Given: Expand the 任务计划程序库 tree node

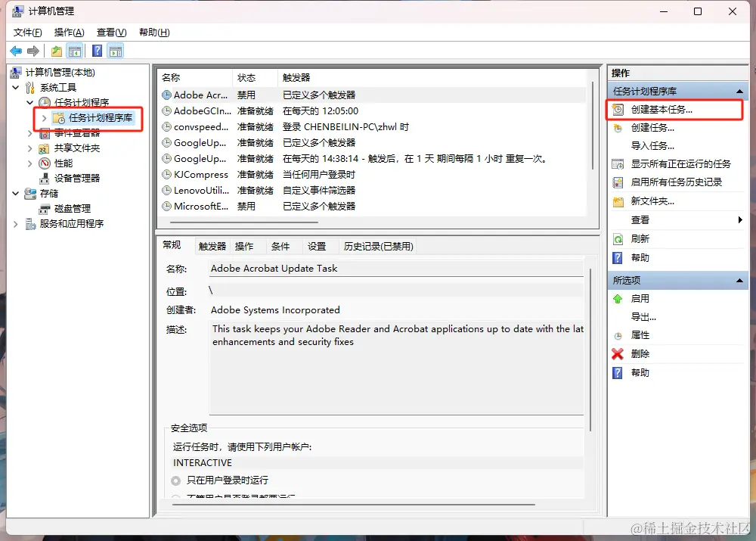Looking at the screenshot, I should (45, 118).
